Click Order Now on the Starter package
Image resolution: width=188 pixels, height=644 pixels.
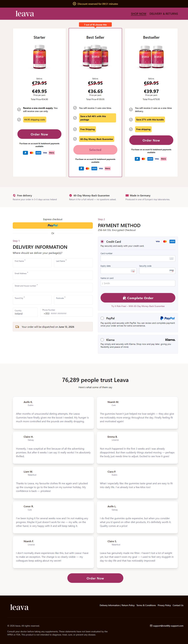pos(39,134)
